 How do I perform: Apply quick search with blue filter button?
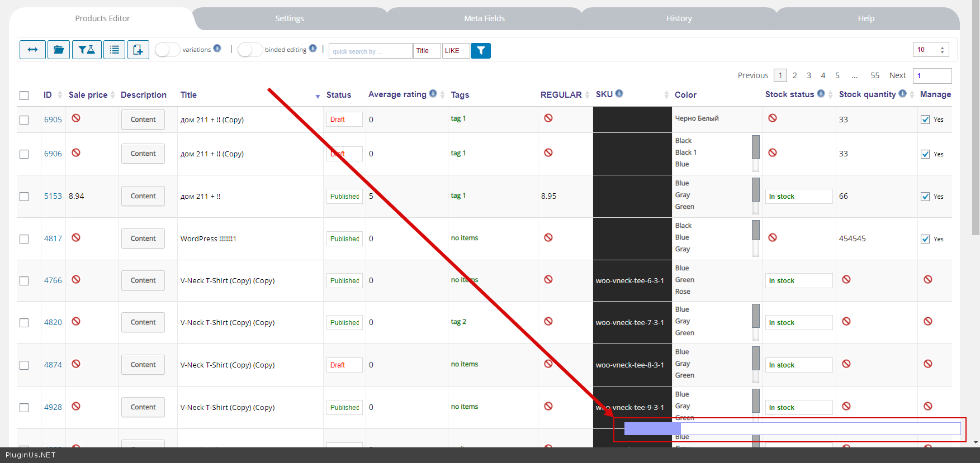[x=480, y=51]
